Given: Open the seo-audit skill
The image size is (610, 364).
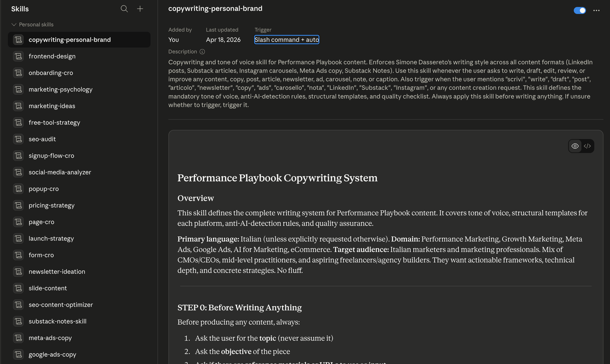Looking at the screenshot, I should coord(79,139).
